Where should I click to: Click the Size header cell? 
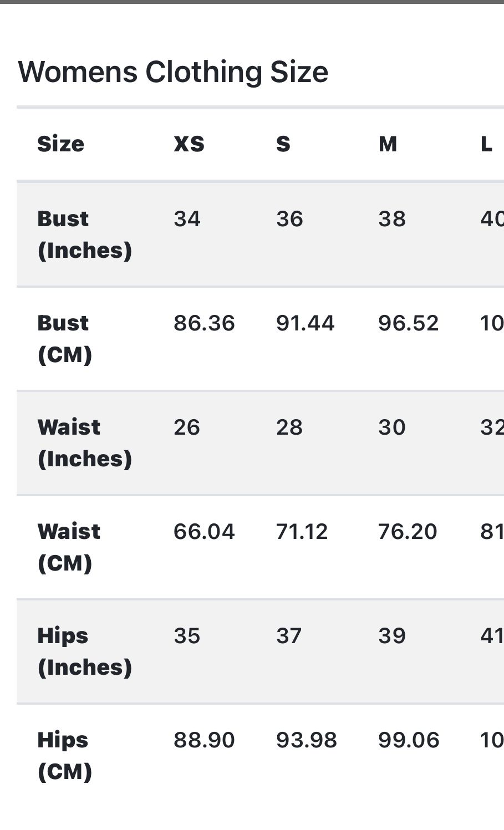[60, 144]
